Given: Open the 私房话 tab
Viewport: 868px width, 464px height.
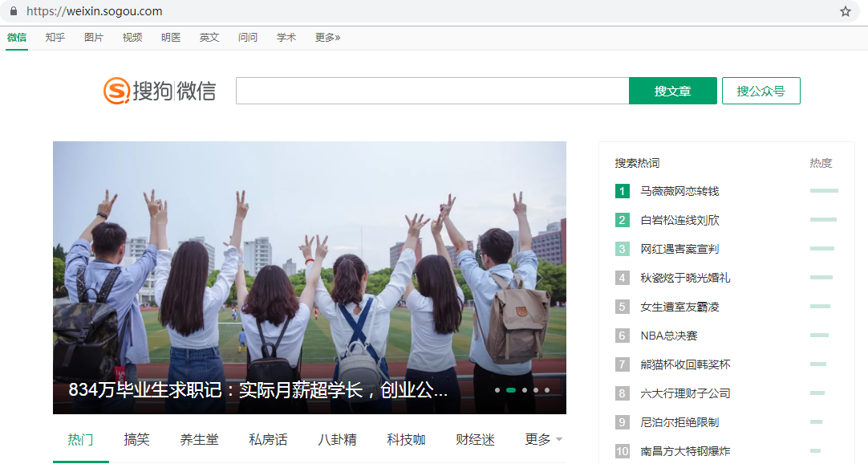Looking at the screenshot, I should 268,440.
